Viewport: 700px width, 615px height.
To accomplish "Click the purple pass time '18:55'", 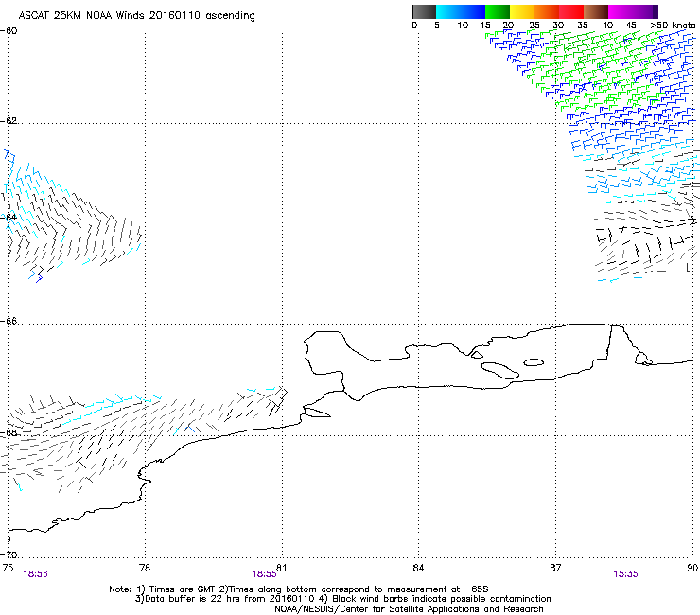I will tap(264, 574).
